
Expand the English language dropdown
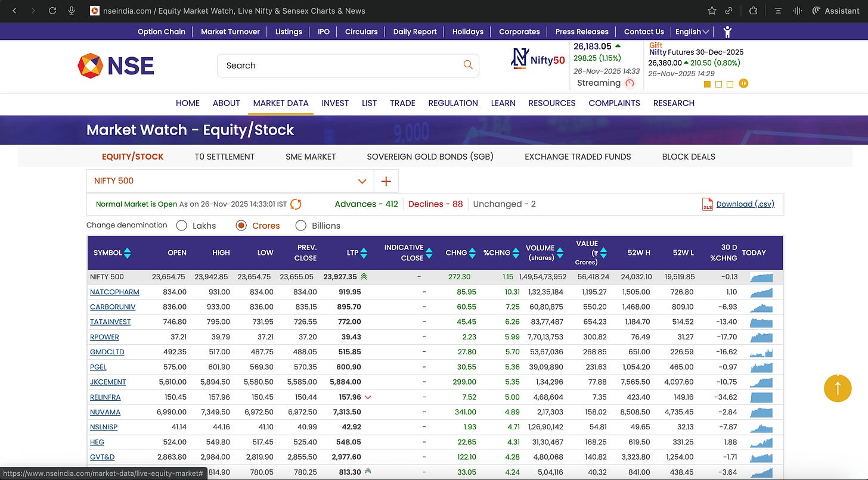(x=692, y=32)
